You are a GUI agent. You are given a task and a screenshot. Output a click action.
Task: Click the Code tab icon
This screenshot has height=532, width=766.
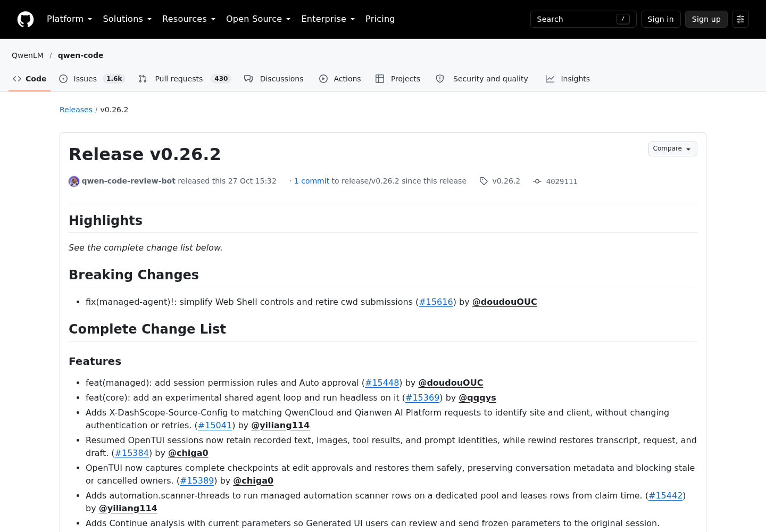click(x=17, y=79)
